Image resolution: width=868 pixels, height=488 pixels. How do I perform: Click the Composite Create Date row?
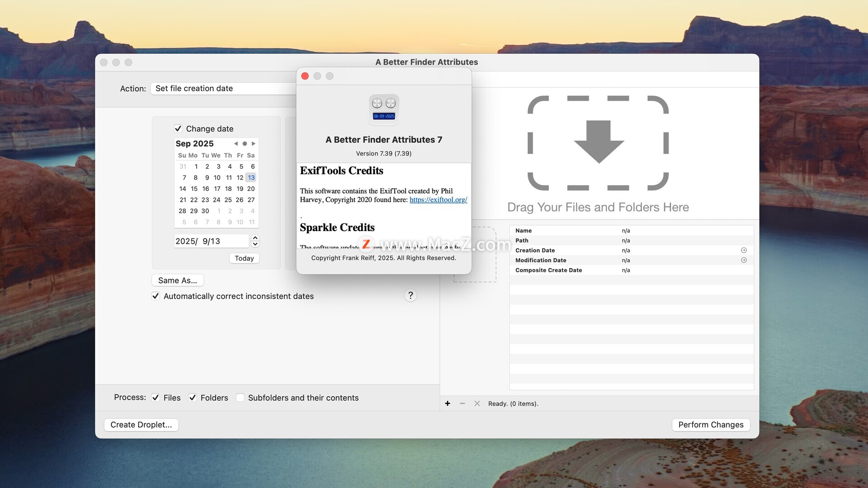632,270
